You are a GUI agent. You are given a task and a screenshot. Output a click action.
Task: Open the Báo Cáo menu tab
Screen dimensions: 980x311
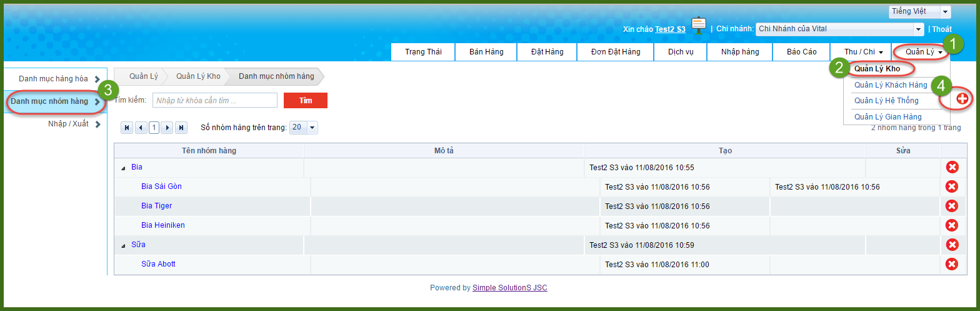click(801, 52)
